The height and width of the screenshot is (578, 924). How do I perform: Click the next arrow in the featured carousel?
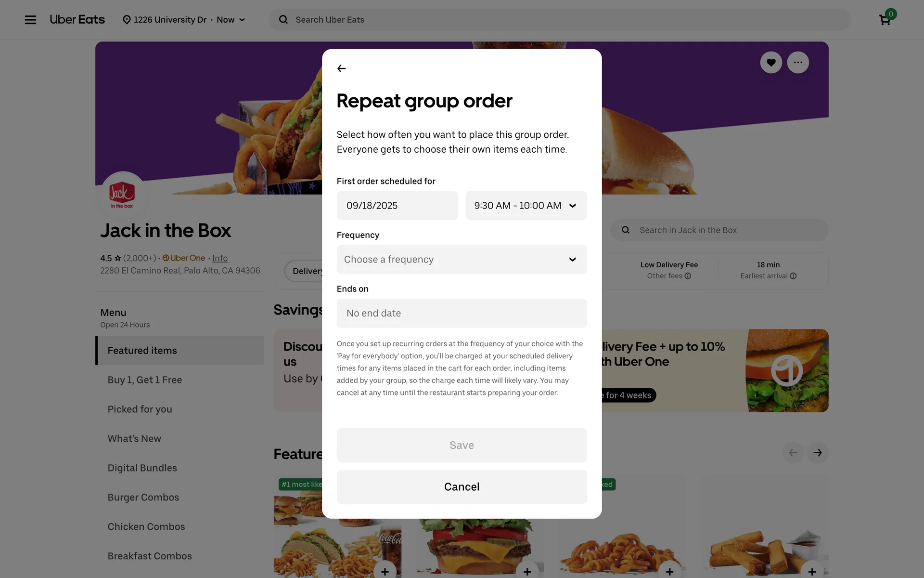(x=817, y=453)
